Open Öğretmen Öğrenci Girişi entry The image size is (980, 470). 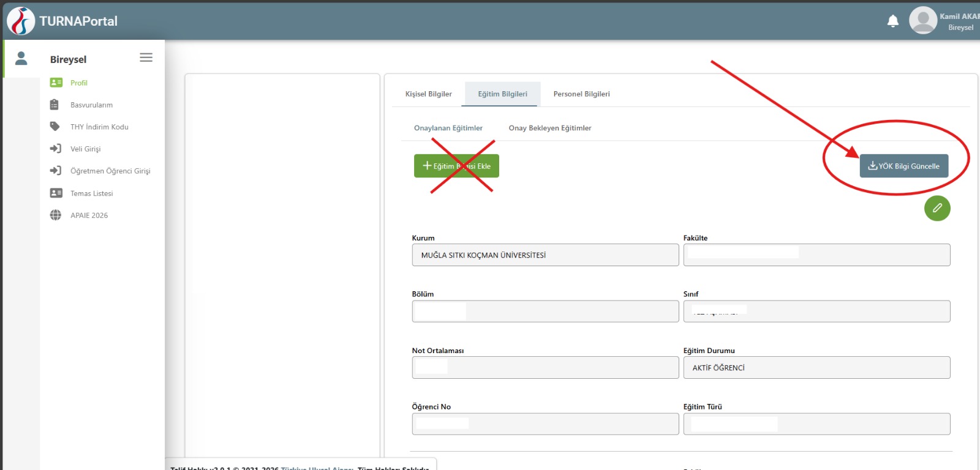pos(110,171)
